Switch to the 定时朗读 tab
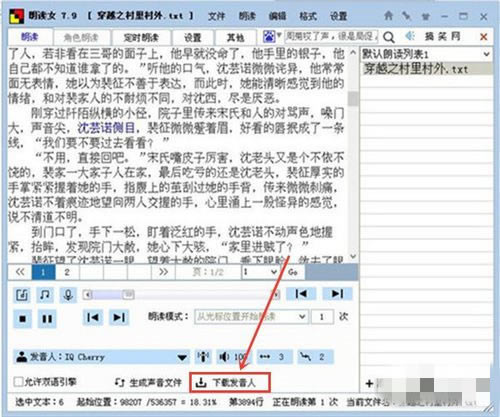 tap(141, 37)
